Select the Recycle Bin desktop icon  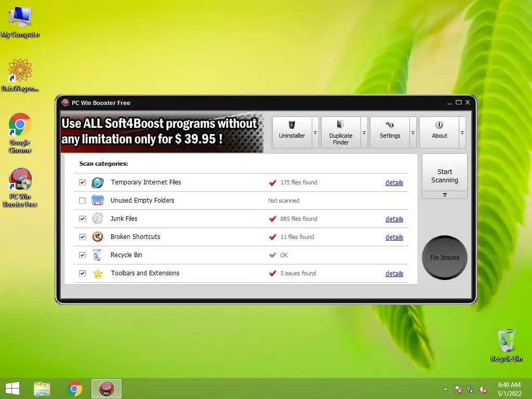tap(506, 345)
